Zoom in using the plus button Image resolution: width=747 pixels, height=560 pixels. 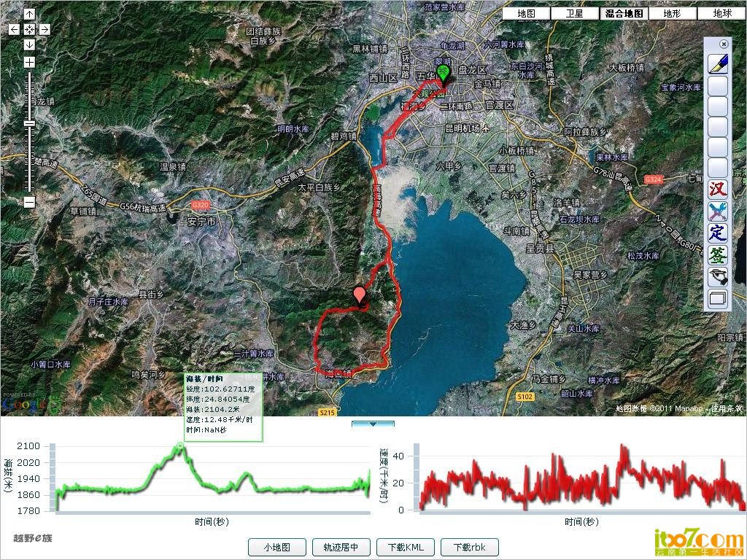pyautogui.click(x=29, y=63)
